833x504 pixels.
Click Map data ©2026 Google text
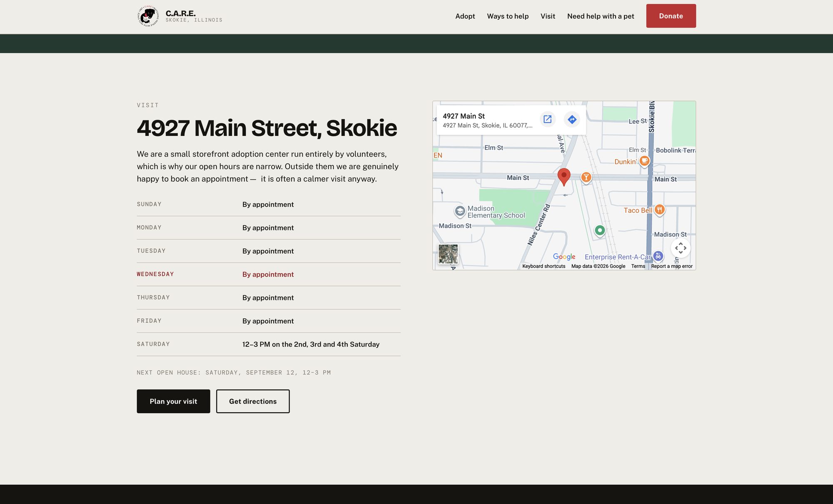click(598, 266)
